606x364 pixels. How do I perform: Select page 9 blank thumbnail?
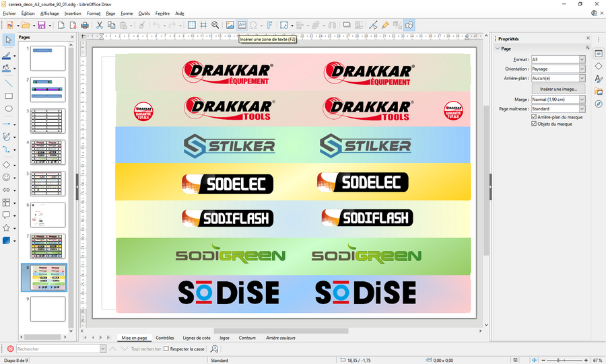(x=48, y=309)
